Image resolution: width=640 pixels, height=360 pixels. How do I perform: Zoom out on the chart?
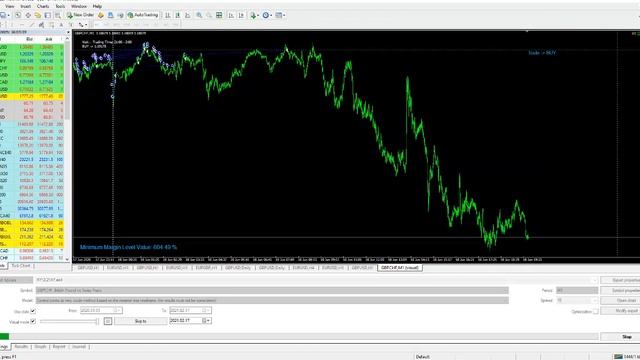pyautogui.click(x=209, y=15)
